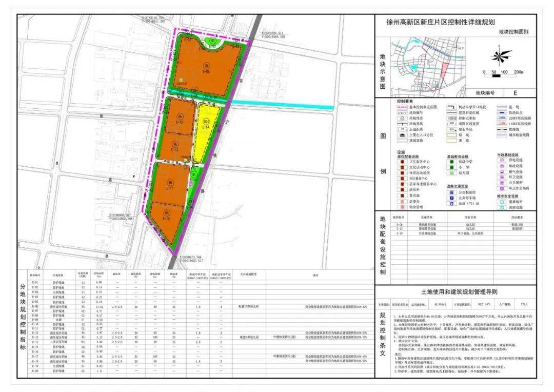Click the 社区服务中心 legend icon
The width and height of the screenshot is (554, 392).
tap(402, 179)
